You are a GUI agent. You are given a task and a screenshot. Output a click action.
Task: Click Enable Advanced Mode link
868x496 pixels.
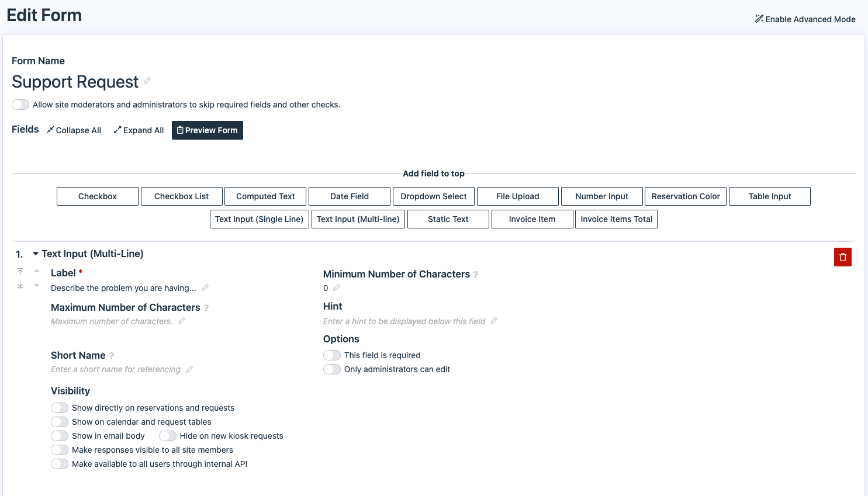coord(805,19)
